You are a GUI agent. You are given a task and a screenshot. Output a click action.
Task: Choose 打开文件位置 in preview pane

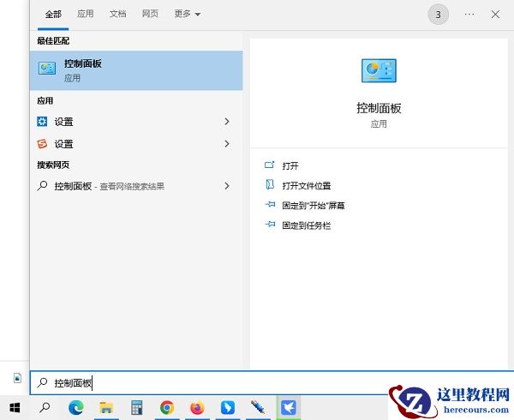click(x=306, y=186)
